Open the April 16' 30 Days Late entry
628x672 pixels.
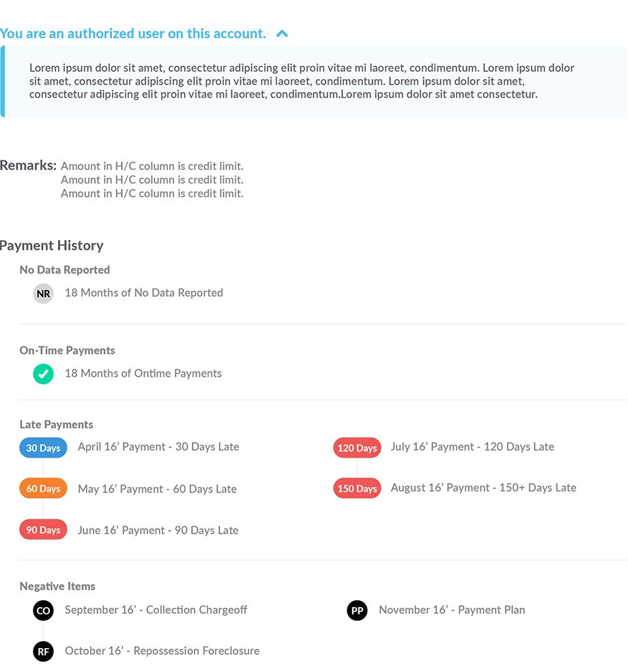[158, 447]
